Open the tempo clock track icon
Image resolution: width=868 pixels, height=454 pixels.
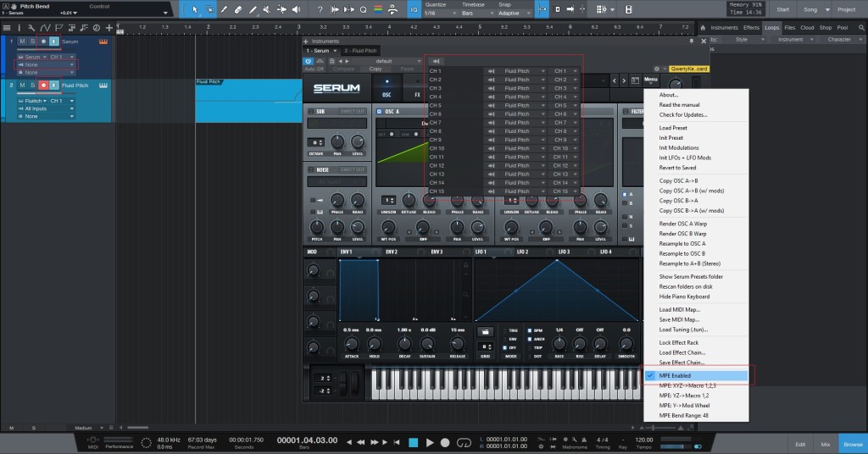pos(97,28)
